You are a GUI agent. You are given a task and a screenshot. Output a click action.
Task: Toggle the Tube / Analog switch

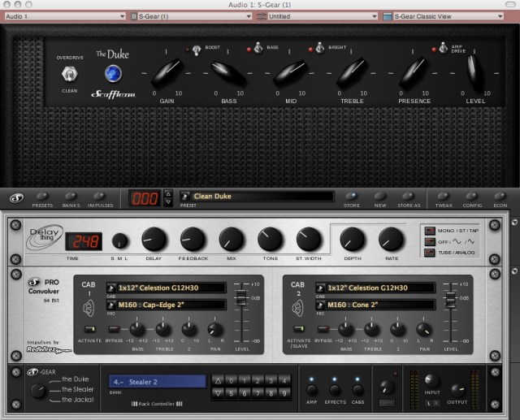[x=430, y=253]
